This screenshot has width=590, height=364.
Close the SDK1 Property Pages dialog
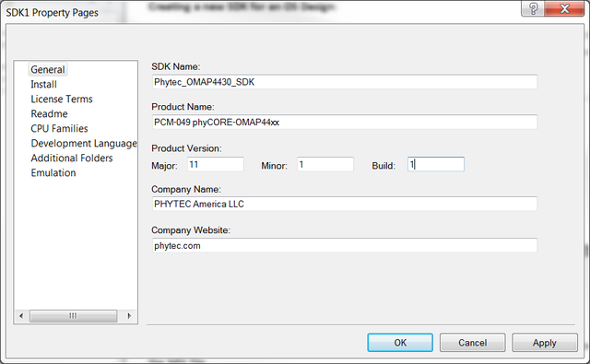(x=564, y=8)
